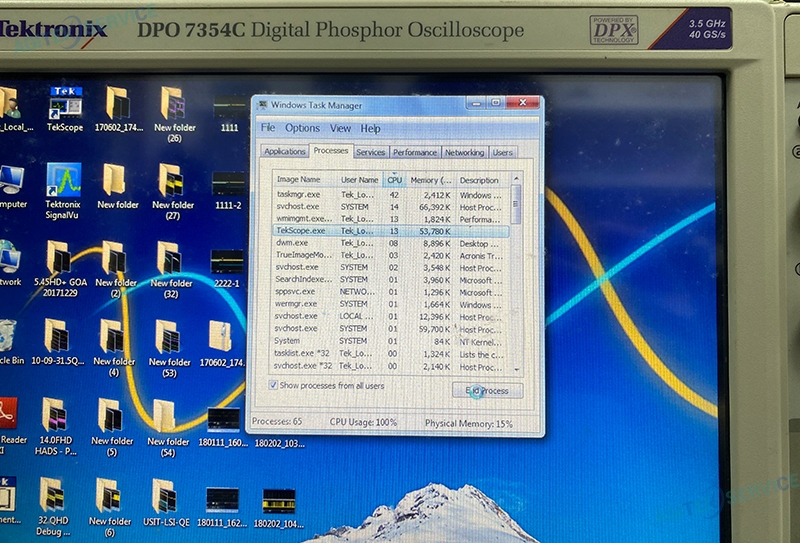Open the 14.0FHD HADS folder icon
The height and width of the screenshot is (543, 800).
pos(54,415)
